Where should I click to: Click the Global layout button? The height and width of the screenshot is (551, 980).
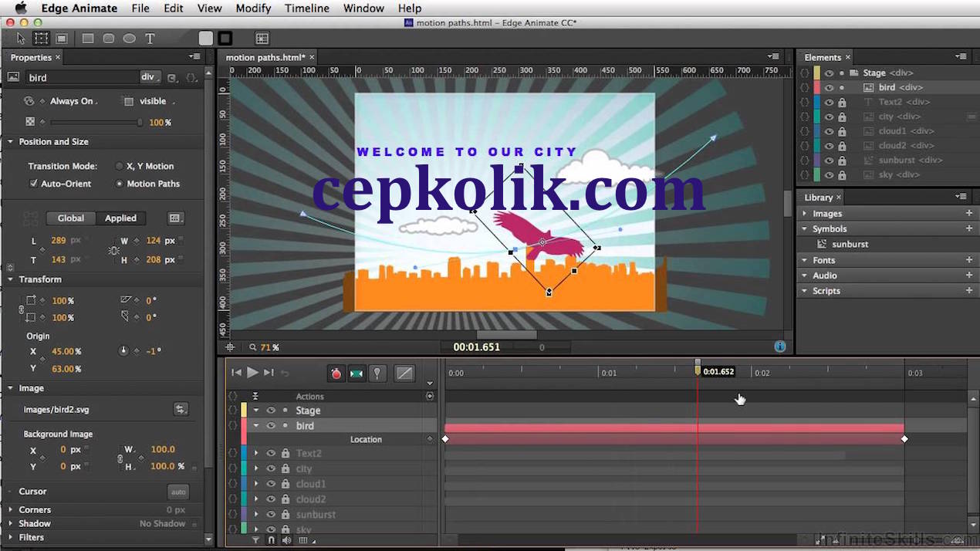point(71,218)
